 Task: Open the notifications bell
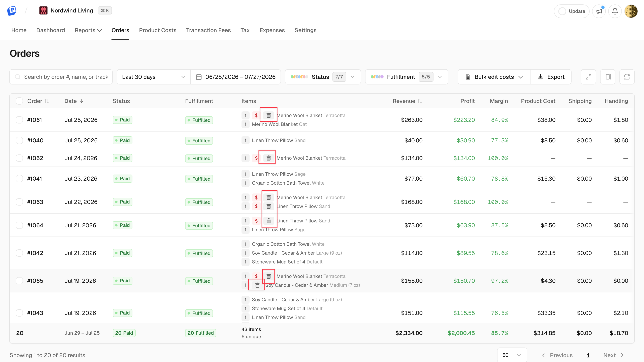coord(615,11)
